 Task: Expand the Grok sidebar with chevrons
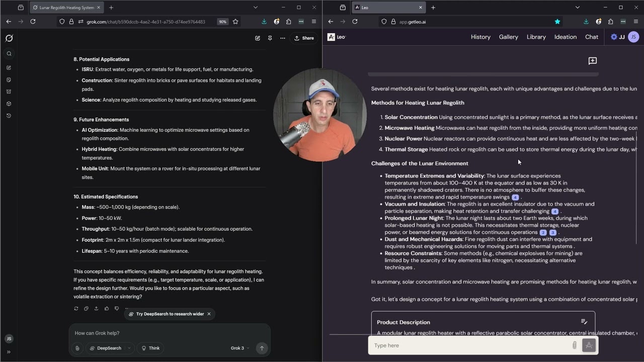pyautogui.click(x=9, y=352)
